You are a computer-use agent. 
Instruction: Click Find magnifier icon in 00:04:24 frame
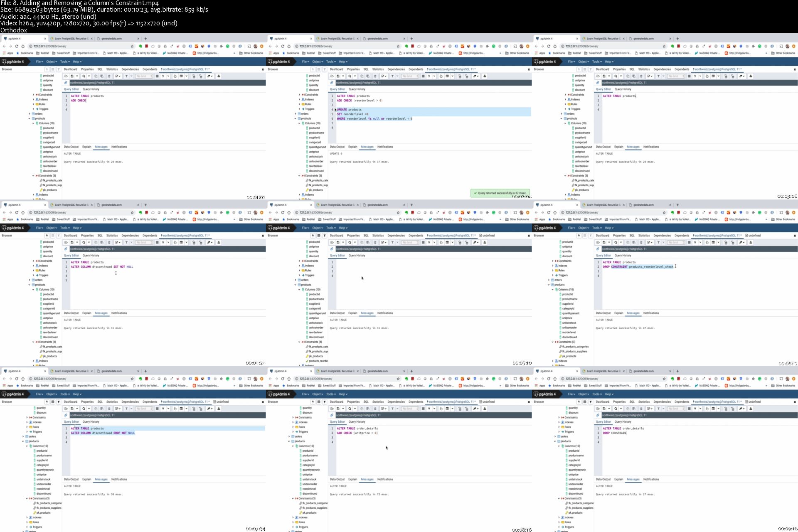pyautogui.click(x=84, y=242)
